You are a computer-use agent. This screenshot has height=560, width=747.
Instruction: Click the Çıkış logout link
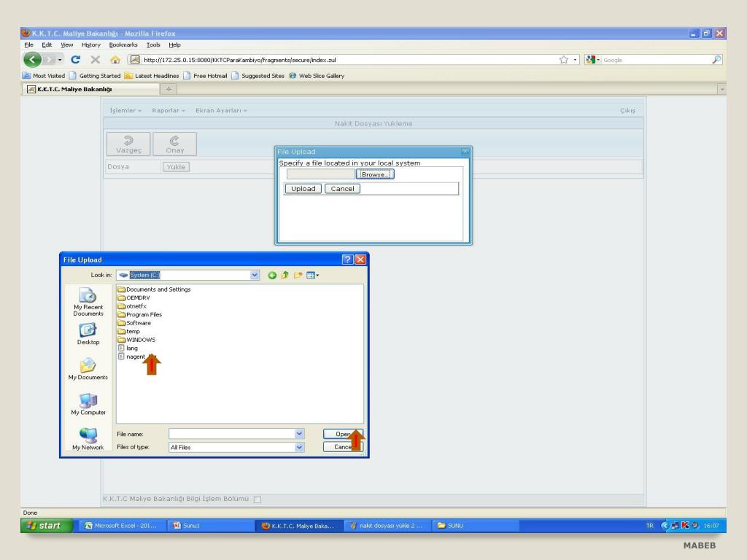coord(627,111)
